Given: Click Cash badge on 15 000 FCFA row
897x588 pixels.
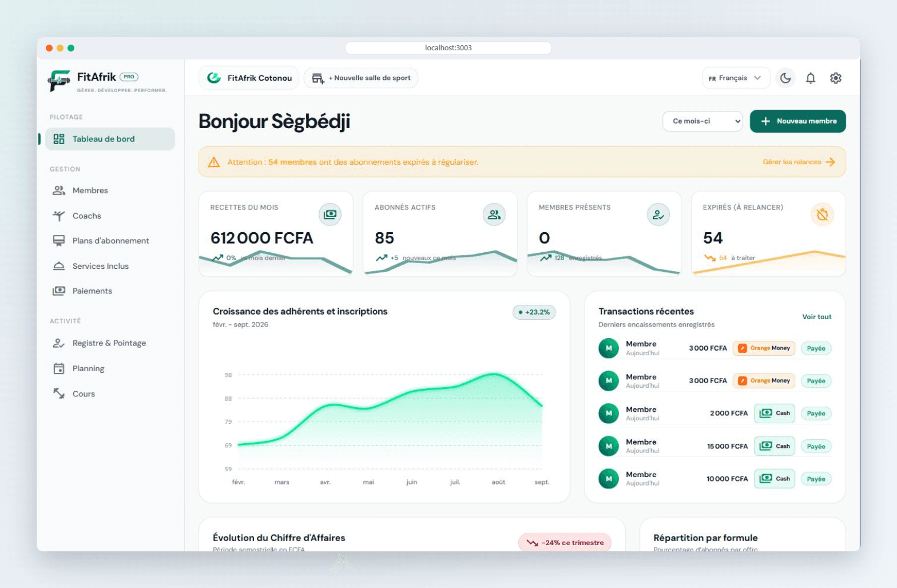Looking at the screenshot, I should [775, 446].
